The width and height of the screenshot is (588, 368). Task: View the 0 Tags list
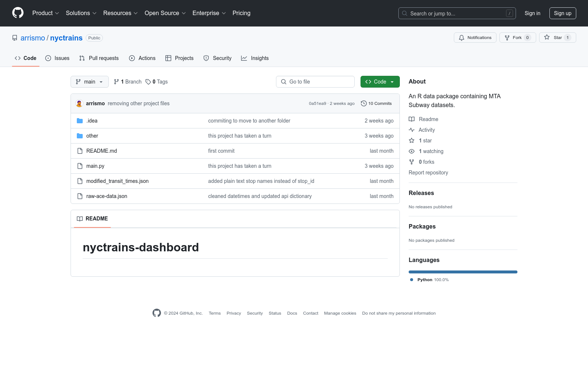click(157, 82)
